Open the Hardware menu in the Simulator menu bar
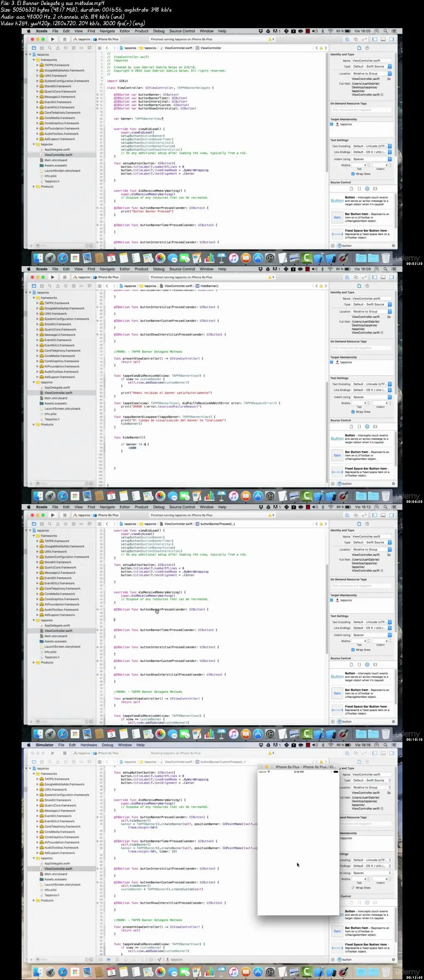Image resolution: width=424 pixels, height=980 pixels. pyautogui.click(x=89, y=745)
